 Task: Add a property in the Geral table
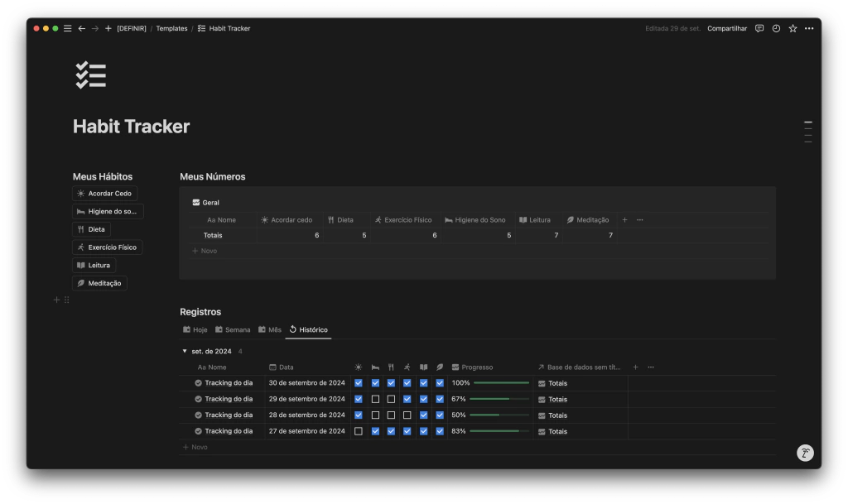624,220
